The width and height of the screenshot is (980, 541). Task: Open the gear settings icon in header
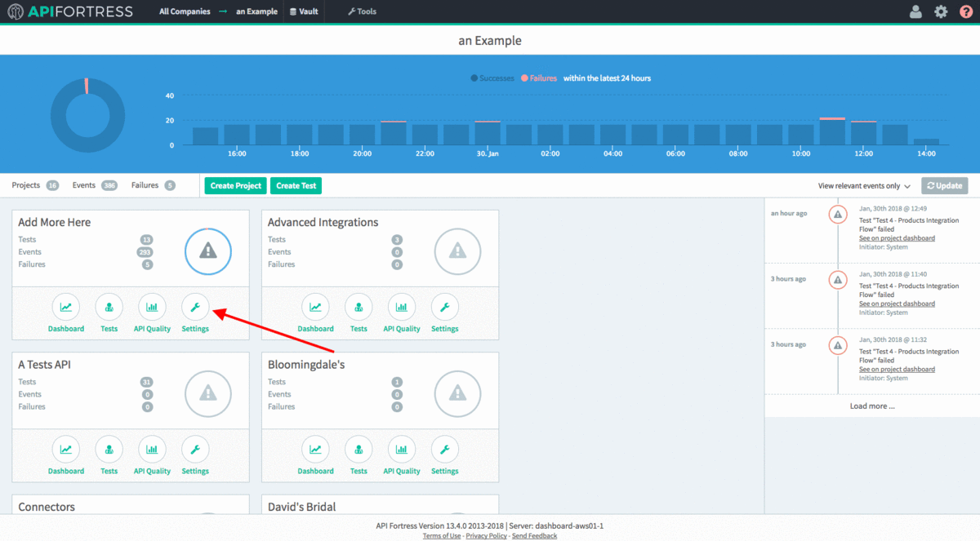pyautogui.click(x=941, y=11)
